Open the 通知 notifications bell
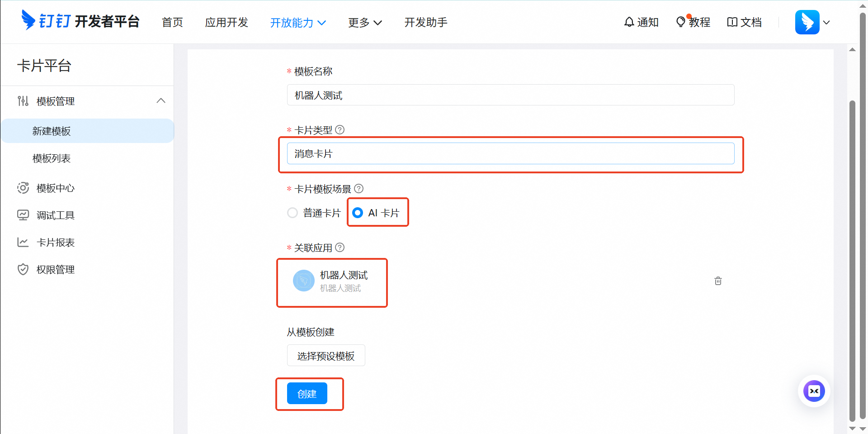This screenshot has height=434, width=868. click(x=630, y=22)
